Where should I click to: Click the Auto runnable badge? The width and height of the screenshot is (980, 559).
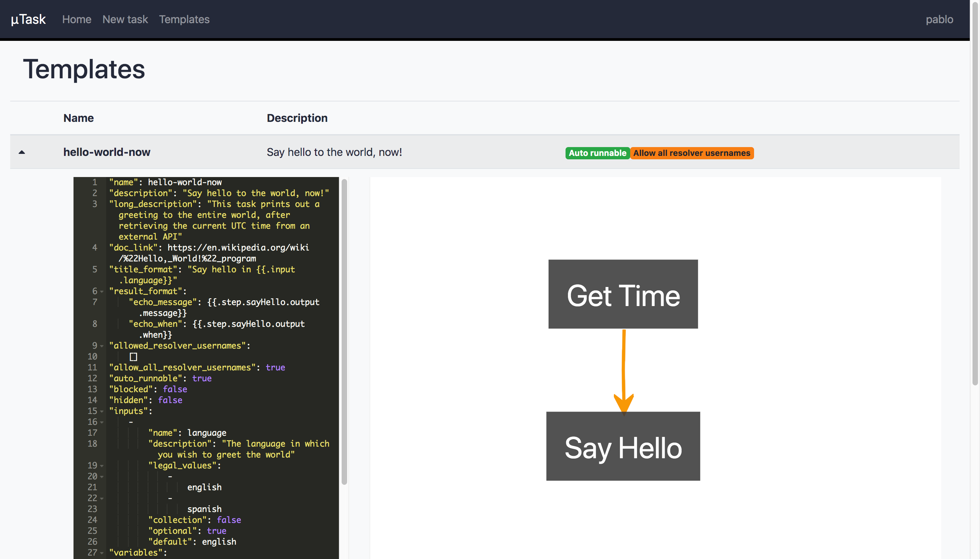(x=598, y=153)
